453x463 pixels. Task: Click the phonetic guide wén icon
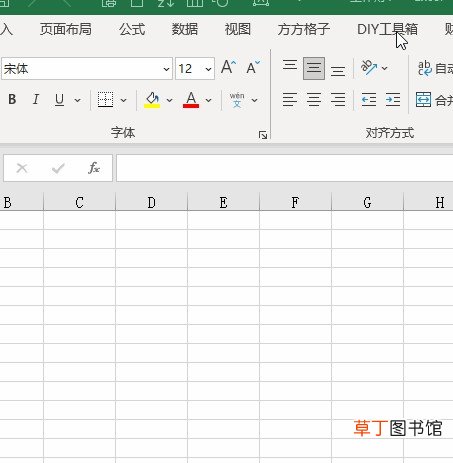pos(237,100)
